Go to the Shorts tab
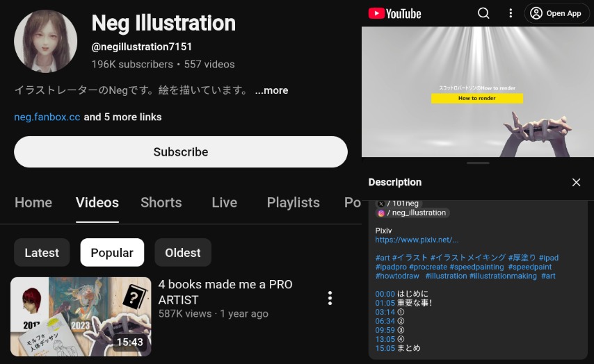Viewport: 594px width, 364px height. tap(161, 202)
